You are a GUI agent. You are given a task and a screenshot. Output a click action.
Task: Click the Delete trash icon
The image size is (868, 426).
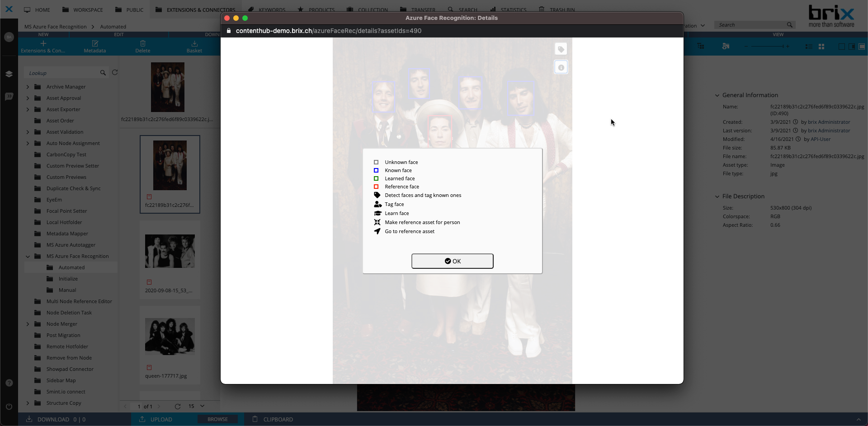(143, 43)
